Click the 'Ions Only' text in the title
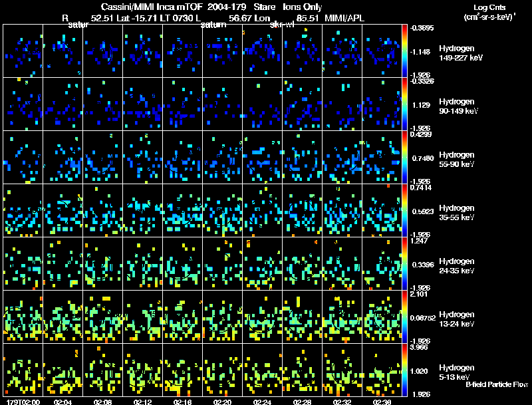The width and height of the screenshot is (532, 405). [303, 7]
